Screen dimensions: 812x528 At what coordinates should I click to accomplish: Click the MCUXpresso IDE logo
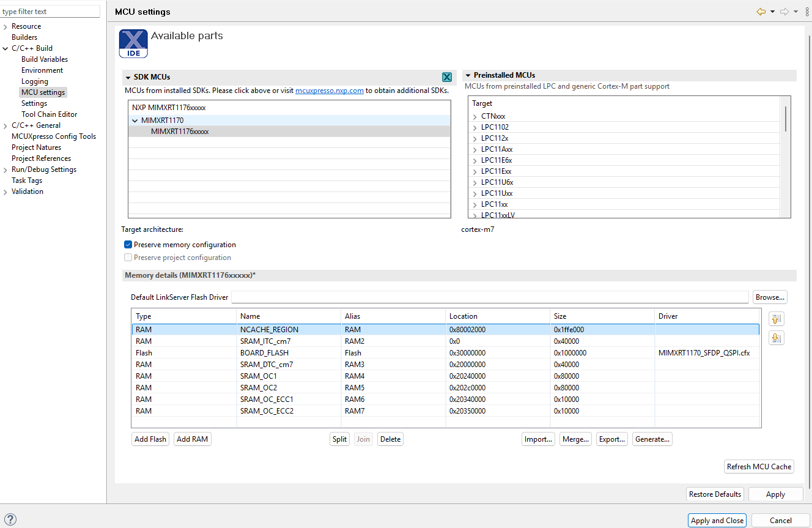(133, 43)
